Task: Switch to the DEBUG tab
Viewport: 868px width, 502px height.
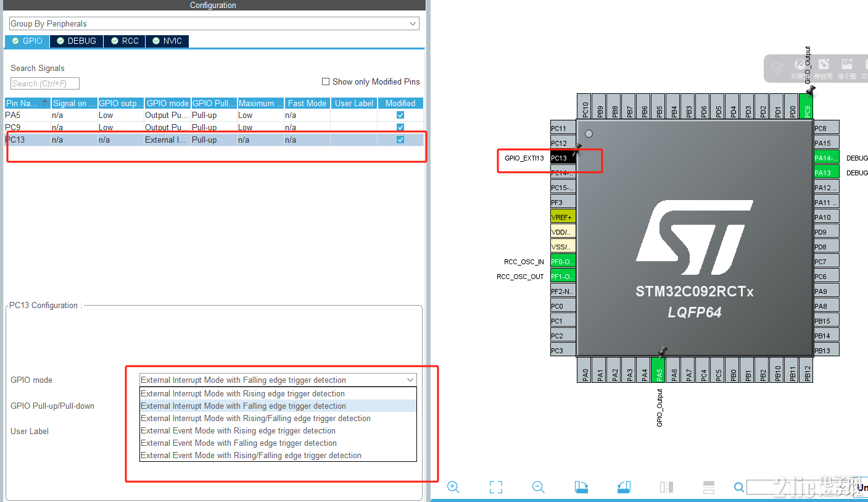Action: 76,41
